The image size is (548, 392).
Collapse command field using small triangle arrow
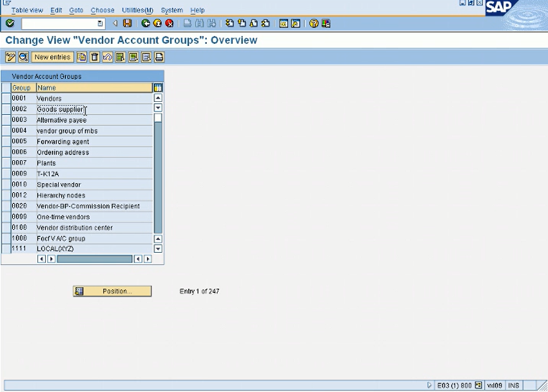[115, 24]
